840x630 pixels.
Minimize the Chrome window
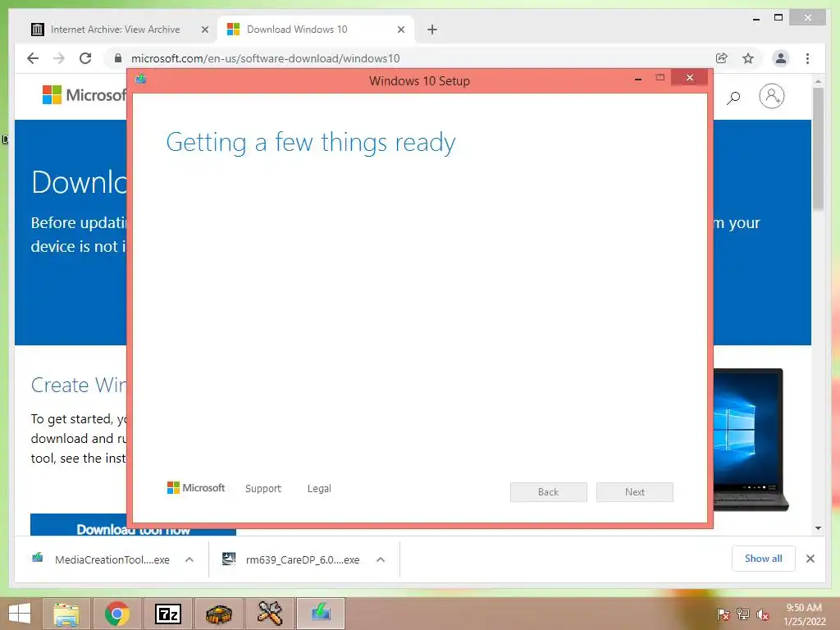756,20
